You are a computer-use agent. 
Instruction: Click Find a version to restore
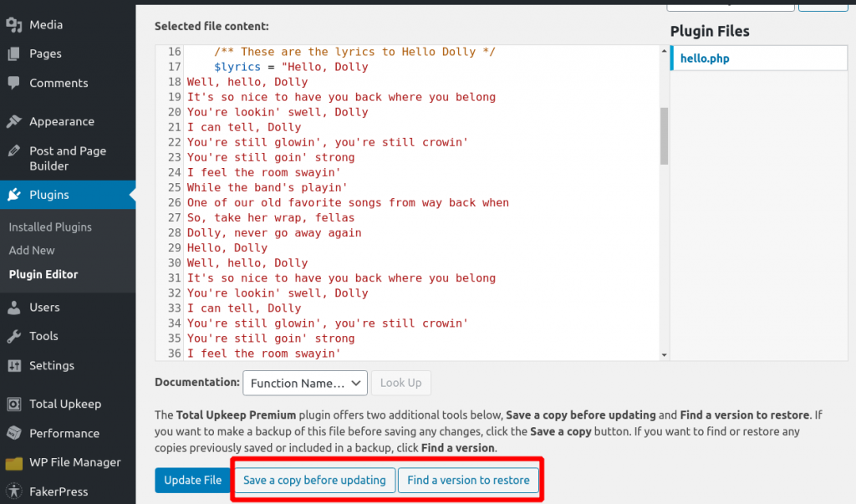468,480
